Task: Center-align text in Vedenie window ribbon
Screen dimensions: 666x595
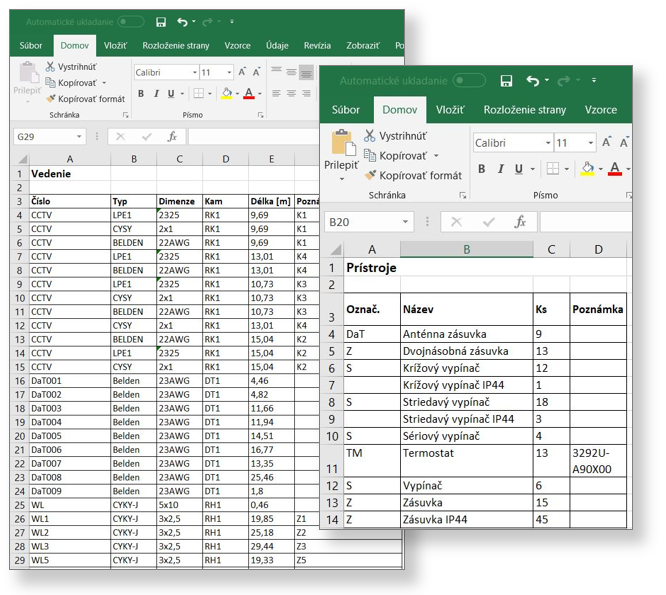Action: tap(291, 93)
